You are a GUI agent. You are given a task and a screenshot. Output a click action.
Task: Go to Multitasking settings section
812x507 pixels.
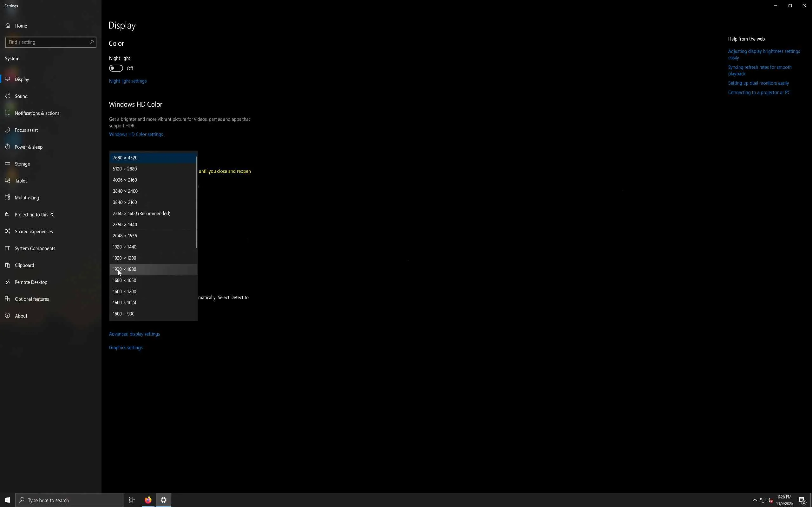click(27, 197)
